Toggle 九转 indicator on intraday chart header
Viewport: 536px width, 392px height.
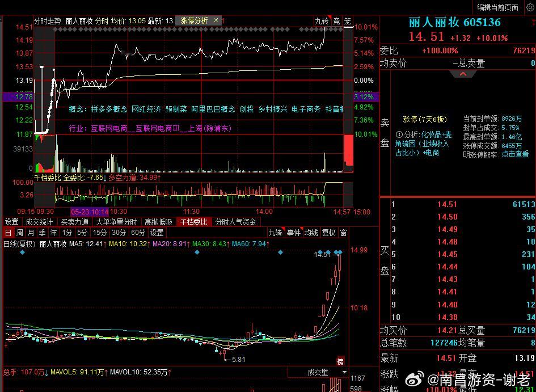coord(322,21)
